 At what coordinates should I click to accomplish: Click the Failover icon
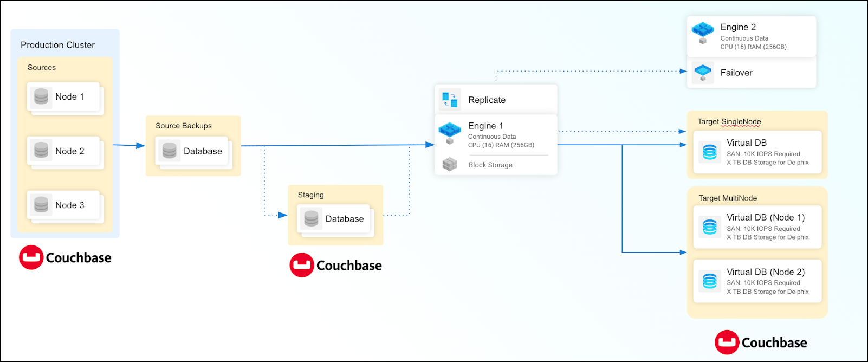[x=703, y=73]
